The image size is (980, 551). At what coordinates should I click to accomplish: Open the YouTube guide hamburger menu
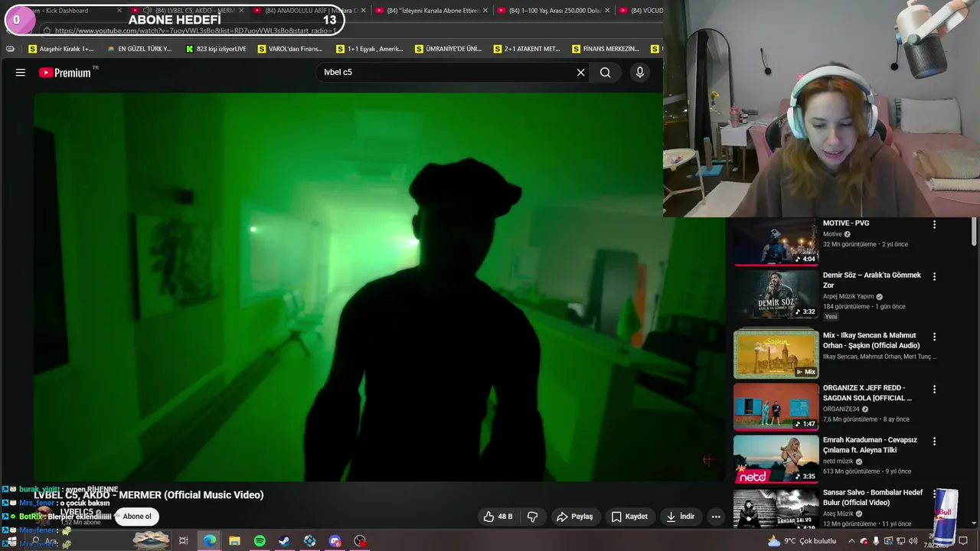[x=21, y=73]
